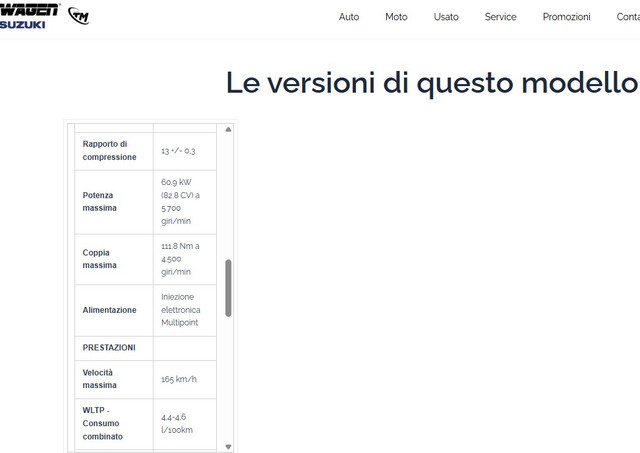Select the "Coppia massima" label
This screenshot has width=640, height=453.
[100, 259]
